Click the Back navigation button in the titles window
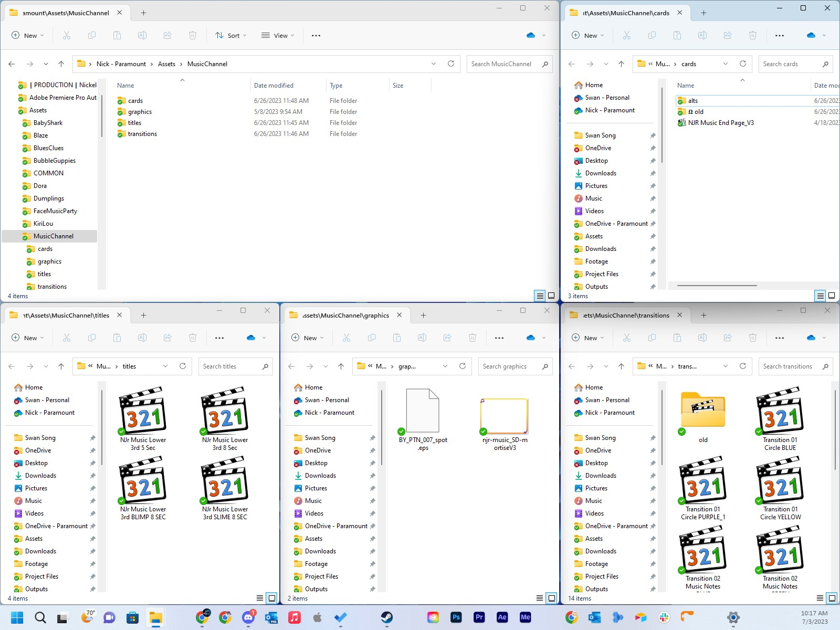The image size is (840, 630). point(12,366)
